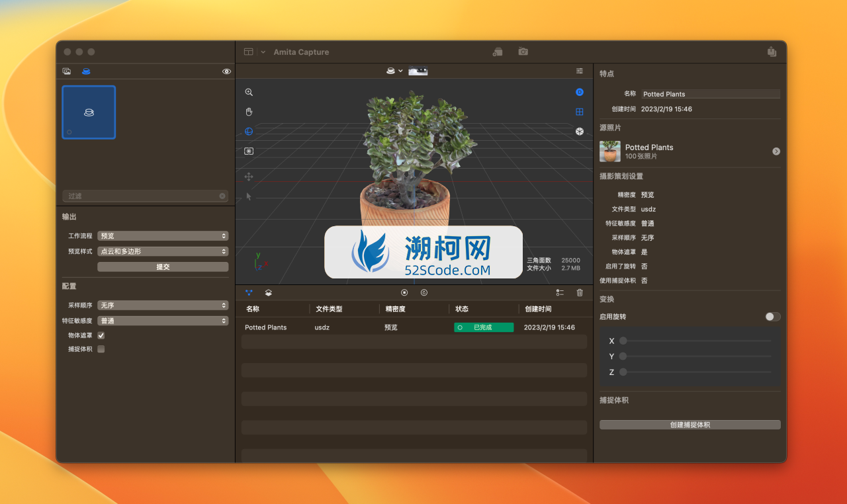Click the 创建捕捉体积 button

(x=690, y=425)
